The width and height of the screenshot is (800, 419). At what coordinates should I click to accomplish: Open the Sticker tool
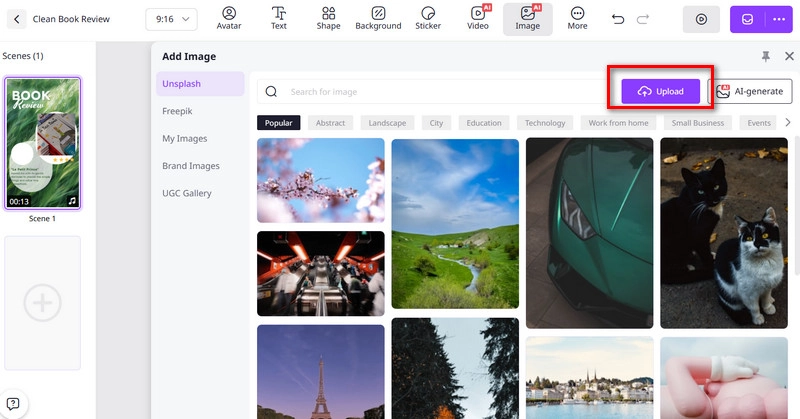coord(428,18)
